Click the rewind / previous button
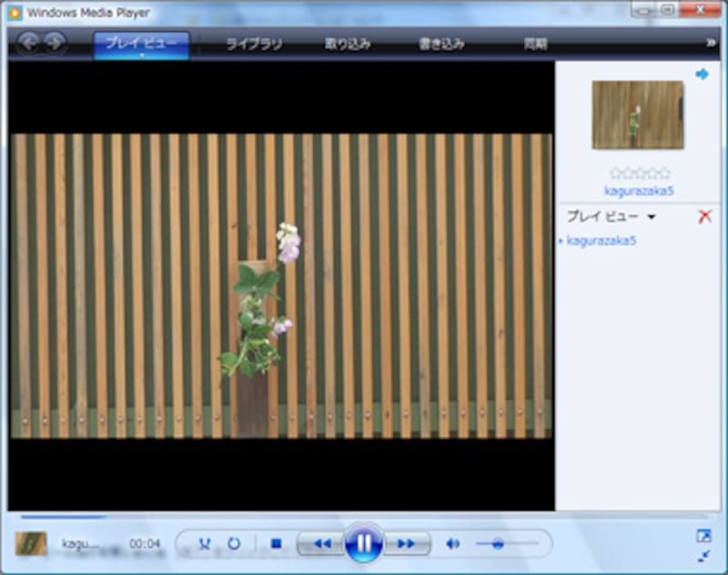Image resolution: width=728 pixels, height=575 pixels. tap(321, 544)
